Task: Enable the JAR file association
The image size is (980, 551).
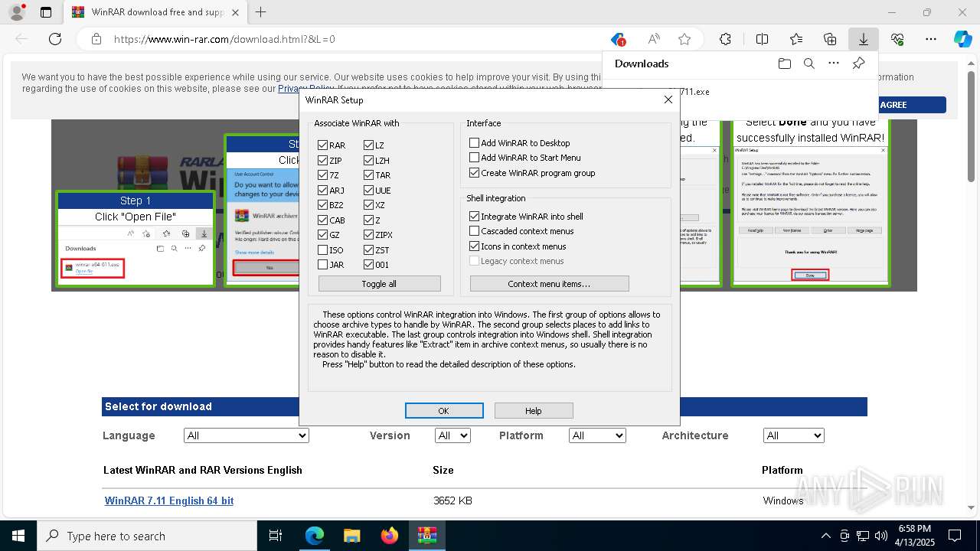Action: click(x=322, y=265)
